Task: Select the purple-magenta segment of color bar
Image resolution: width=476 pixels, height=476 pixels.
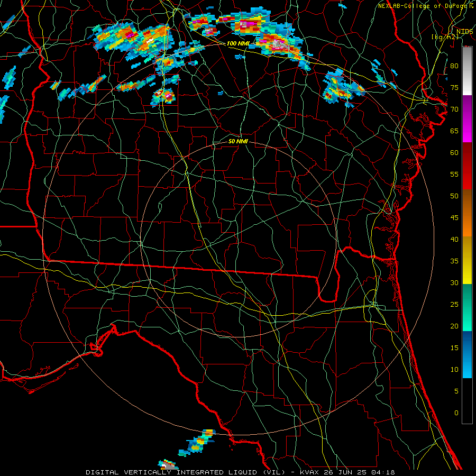Action: tap(467, 118)
